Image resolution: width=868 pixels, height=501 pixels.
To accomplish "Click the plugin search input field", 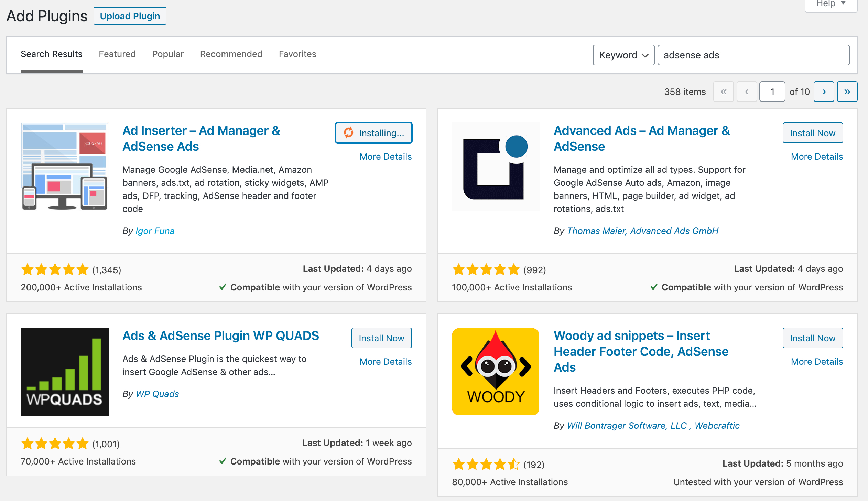I will (x=753, y=55).
